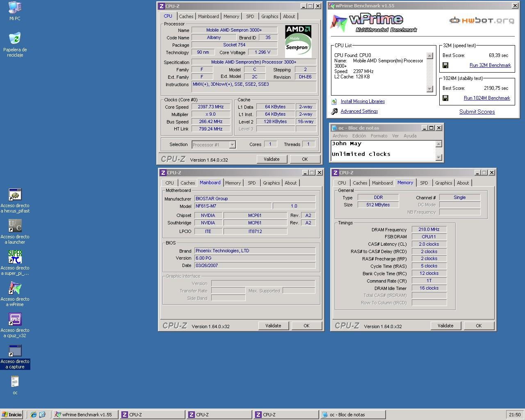Click CPU List scrollbar up arrow

coord(430,56)
